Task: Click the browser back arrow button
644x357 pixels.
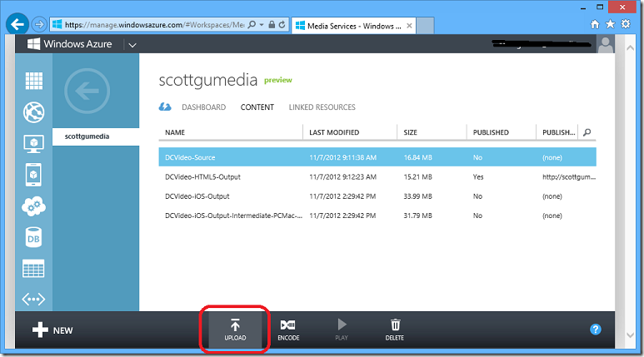Action: 17,24
